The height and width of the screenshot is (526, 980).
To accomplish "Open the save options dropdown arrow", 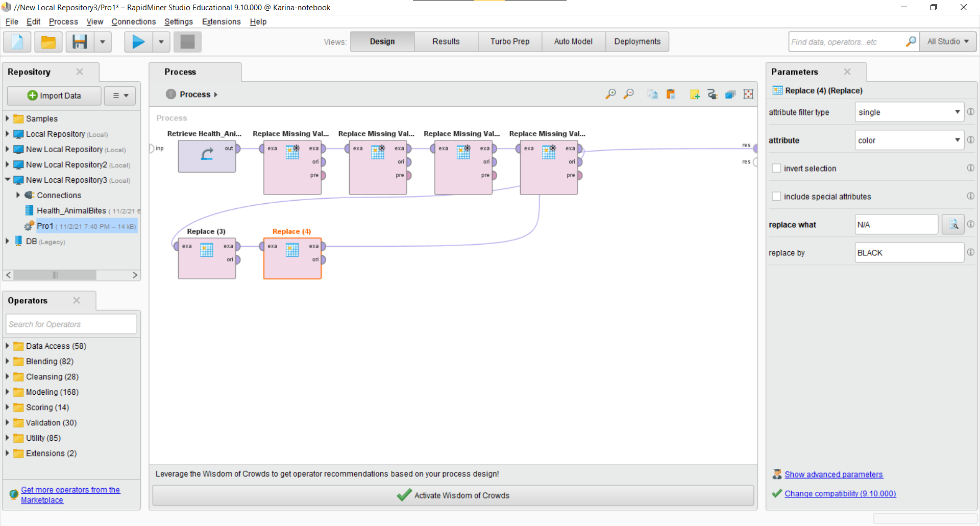I will (103, 42).
